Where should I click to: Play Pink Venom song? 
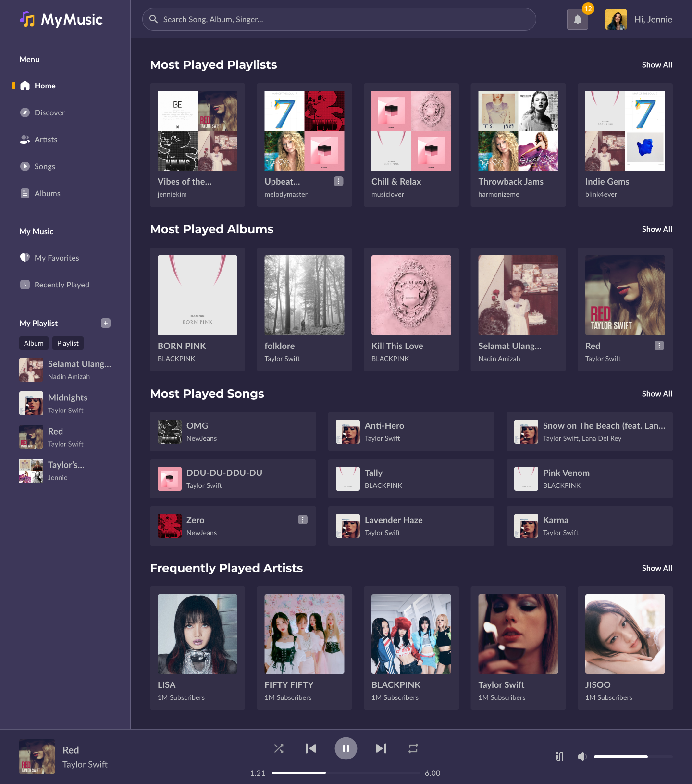tap(590, 479)
